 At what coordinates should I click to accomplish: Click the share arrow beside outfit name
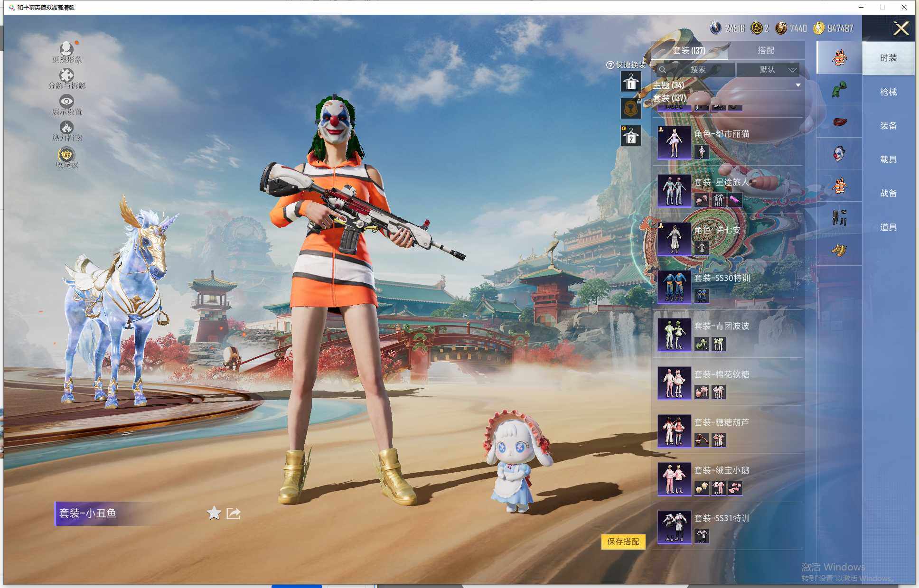coord(233,513)
